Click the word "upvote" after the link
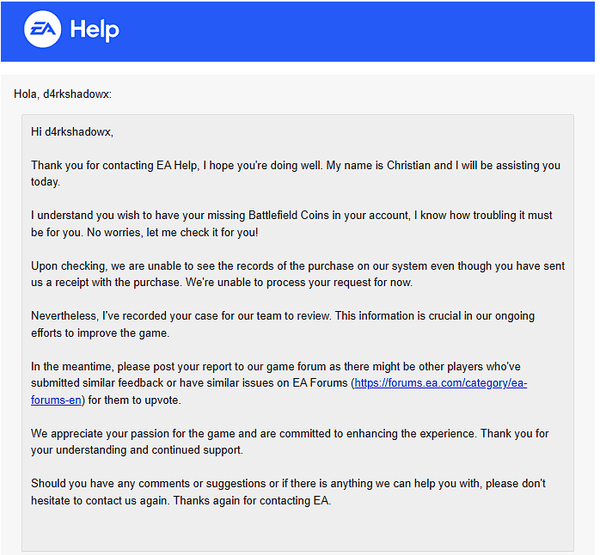Image resolution: width=600 pixels, height=555 pixels. (185, 401)
